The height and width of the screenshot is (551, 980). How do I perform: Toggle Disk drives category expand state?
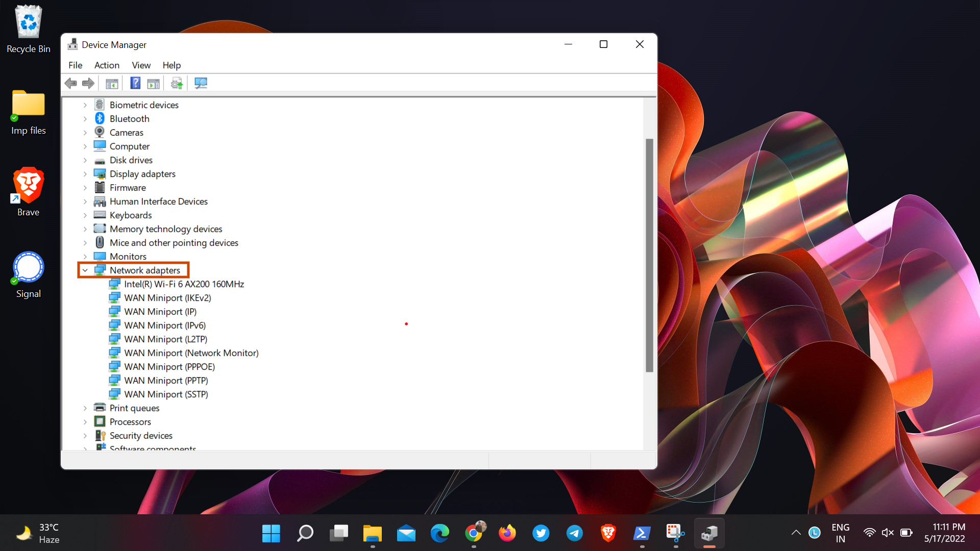[85, 160]
